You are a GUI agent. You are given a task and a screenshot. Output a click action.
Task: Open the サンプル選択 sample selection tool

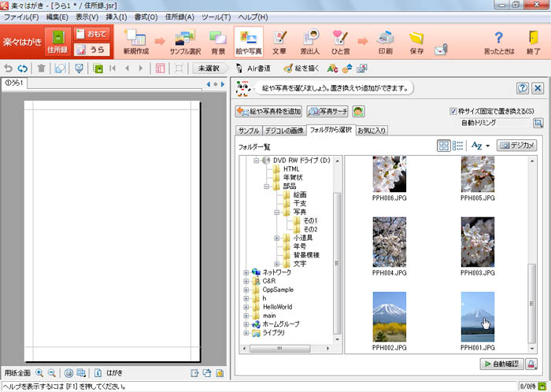[x=184, y=41]
